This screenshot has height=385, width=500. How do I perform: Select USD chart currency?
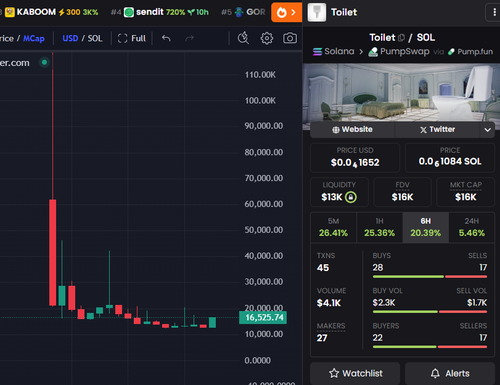click(70, 38)
